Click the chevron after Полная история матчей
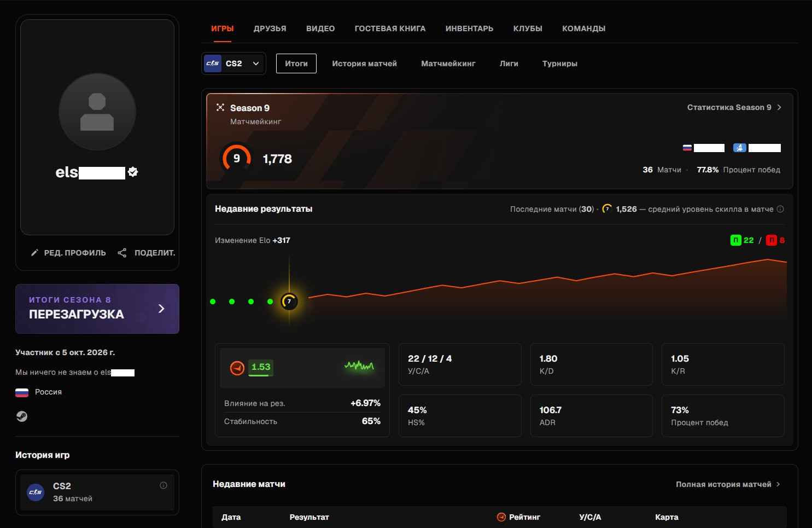This screenshot has width=812, height=528. point(778,484)
